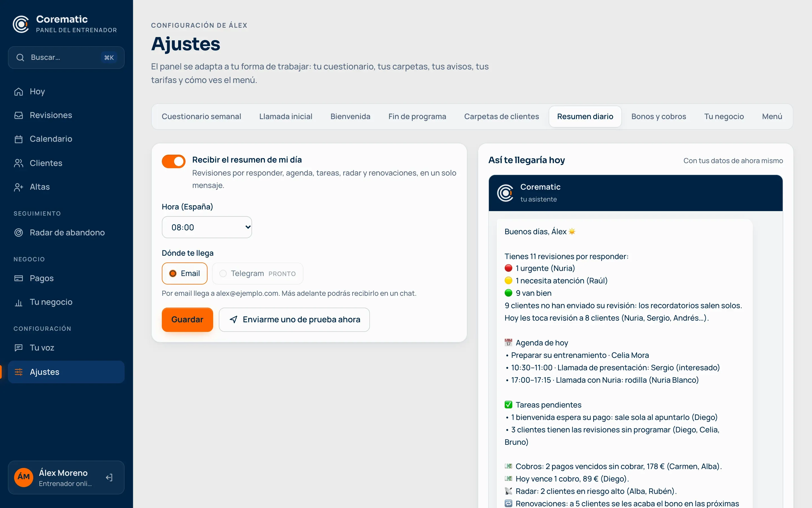Open the Tu negocio settings tab
This screenshot has height=508, width=812.
click(724, 117)
